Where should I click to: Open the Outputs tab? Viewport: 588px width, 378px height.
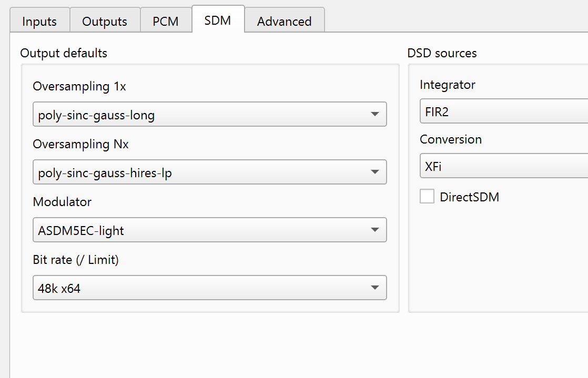(x=105, y=21)
